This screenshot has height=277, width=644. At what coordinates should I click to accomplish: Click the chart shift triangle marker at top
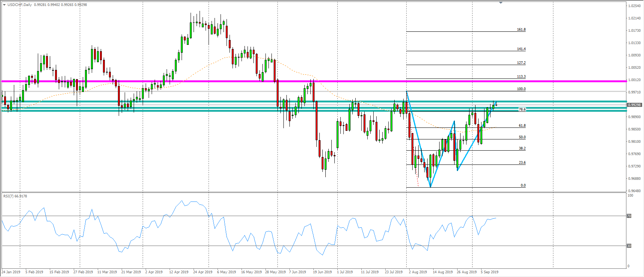tap(501, 3)
